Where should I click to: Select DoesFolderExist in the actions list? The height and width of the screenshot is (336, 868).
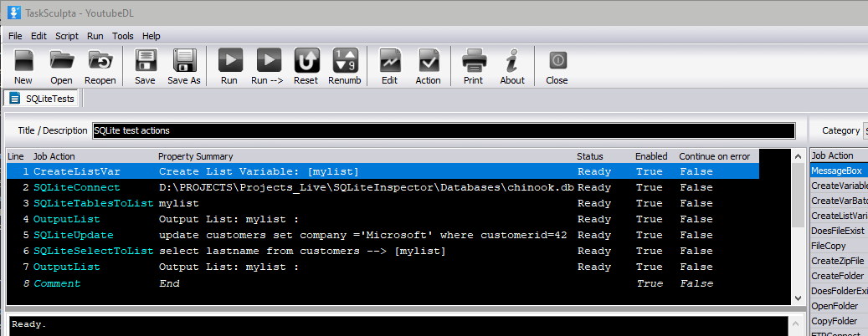839,291
